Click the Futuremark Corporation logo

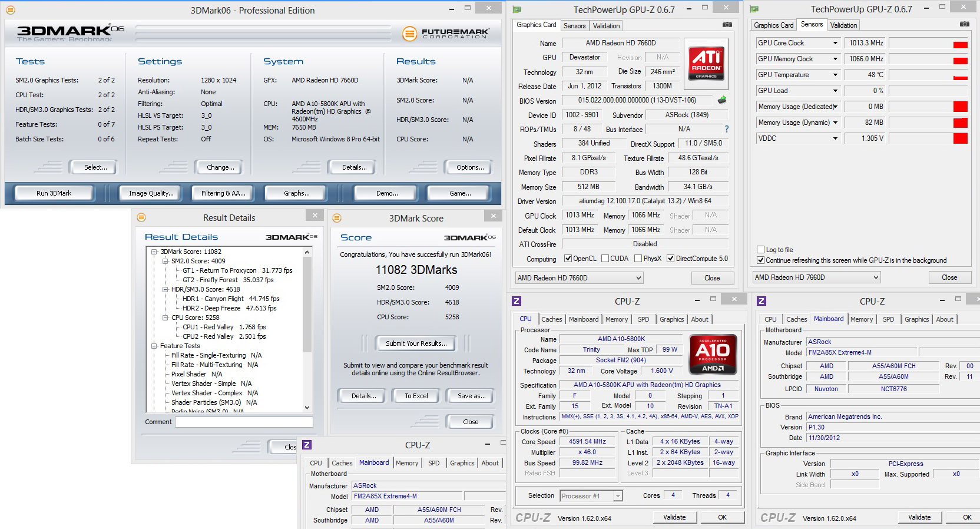coord(446,34)
